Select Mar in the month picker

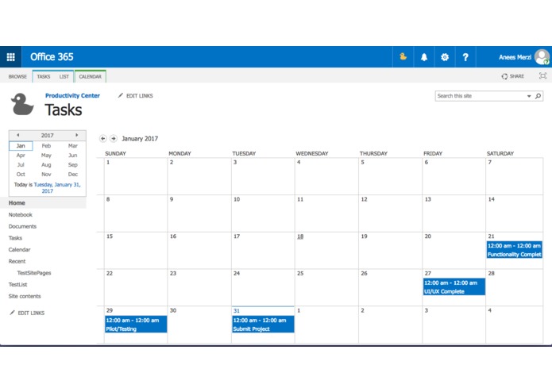[73, 146]
